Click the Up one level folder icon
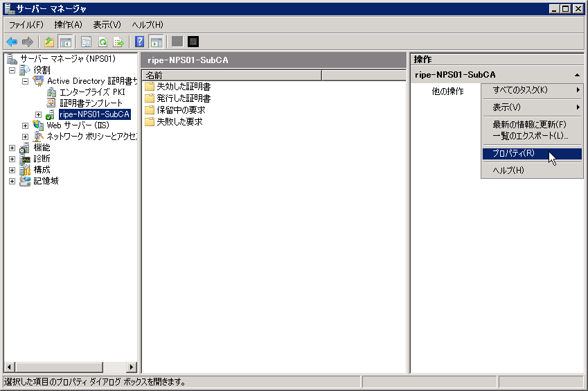This screenshot has height=391, width=588. 49,42
